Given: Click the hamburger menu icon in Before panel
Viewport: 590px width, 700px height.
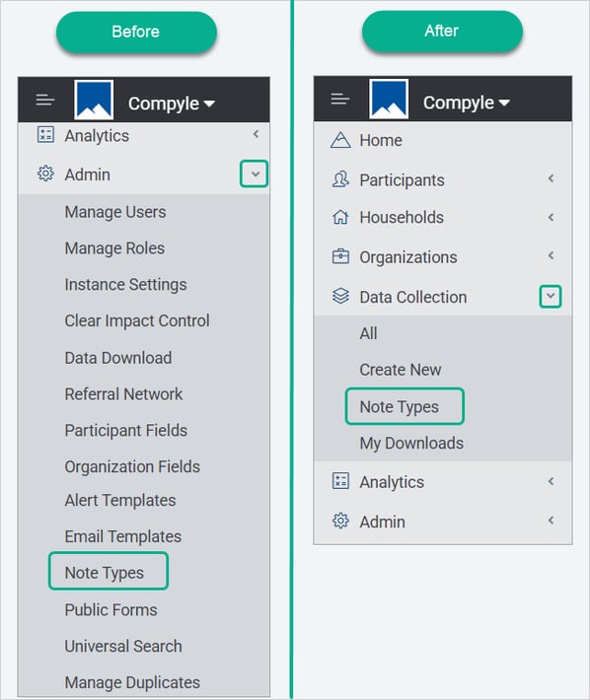Looking at the screenshot, I should point(45,100).
